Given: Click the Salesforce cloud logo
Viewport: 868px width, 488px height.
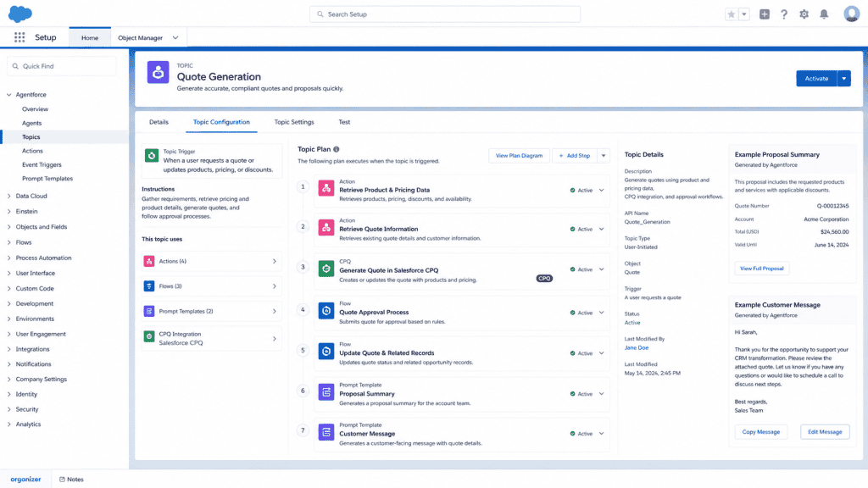Looking at the screenshot, I should 20,14.
